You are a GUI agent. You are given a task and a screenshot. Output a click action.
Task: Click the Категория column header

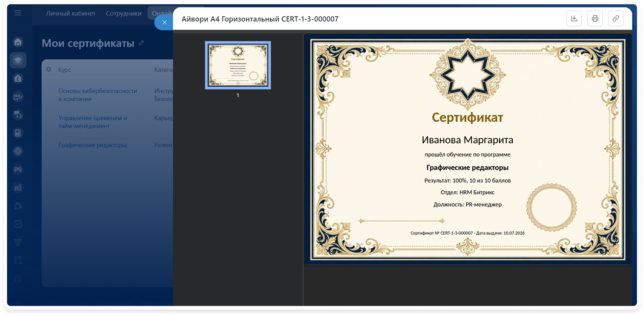pos(163,70)
